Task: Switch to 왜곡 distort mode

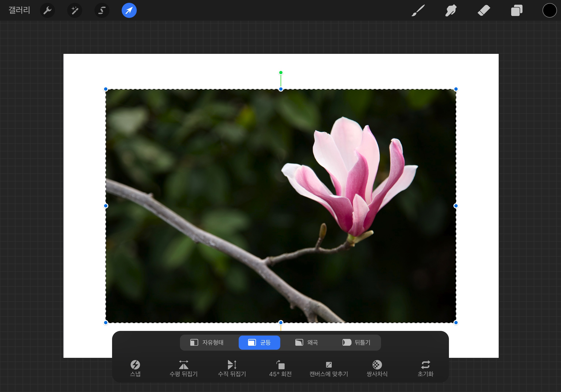Action: pos(306,342)
